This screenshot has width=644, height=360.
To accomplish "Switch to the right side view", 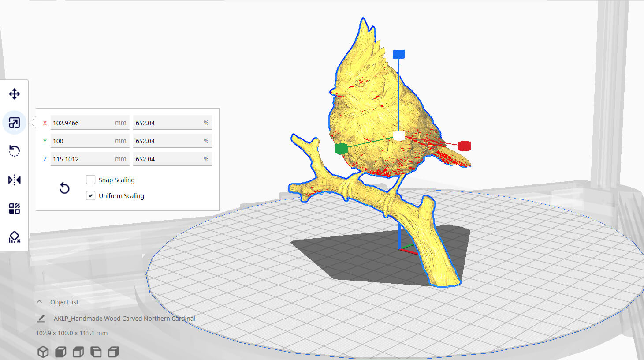I will pos(113,352).
